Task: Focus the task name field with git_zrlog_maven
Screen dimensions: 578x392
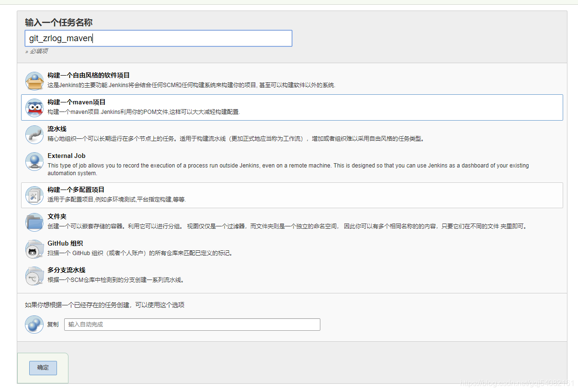Action: [x=159, y=38]
